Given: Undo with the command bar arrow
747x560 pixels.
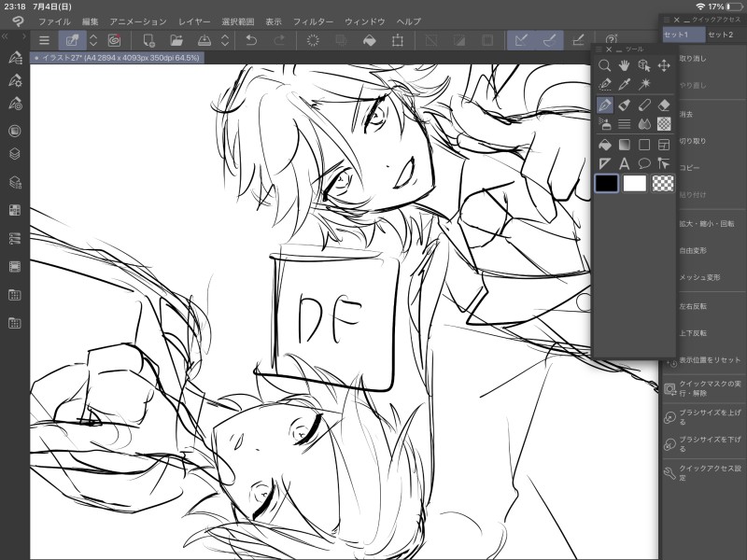Looking at the screenshot, I should 251,40.
